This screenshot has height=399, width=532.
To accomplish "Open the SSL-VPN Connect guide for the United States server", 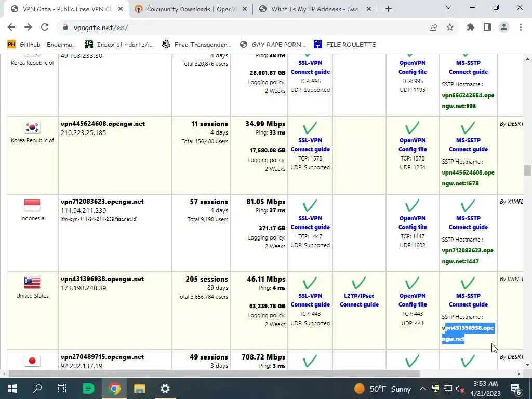I will click(x=310, y=300).
